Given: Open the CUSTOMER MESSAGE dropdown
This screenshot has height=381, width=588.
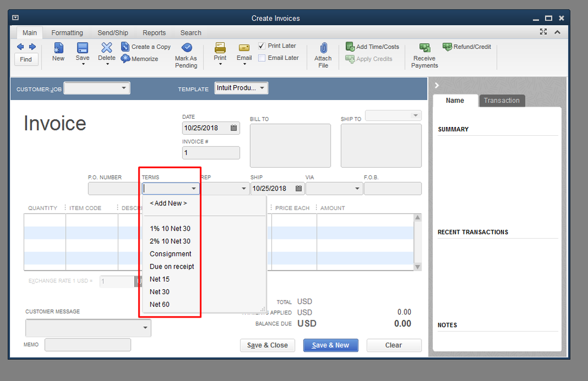Looking at the screenshot, I should (145, 328).
